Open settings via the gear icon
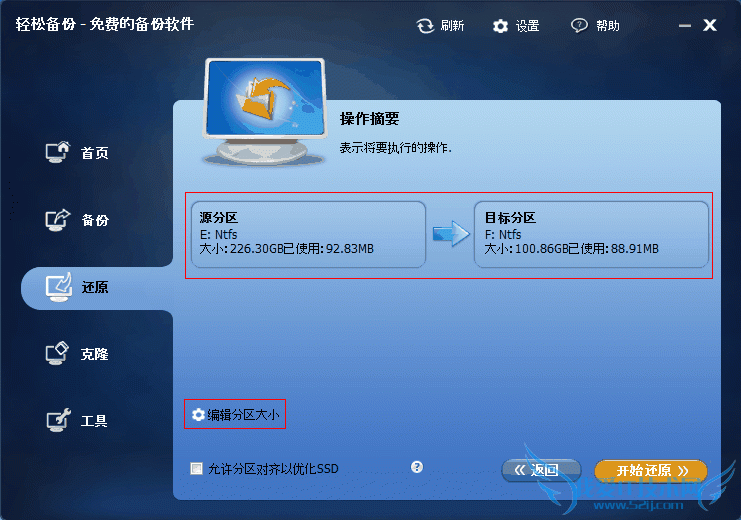The height and width of the screenshot is (520, 741). 500,26
